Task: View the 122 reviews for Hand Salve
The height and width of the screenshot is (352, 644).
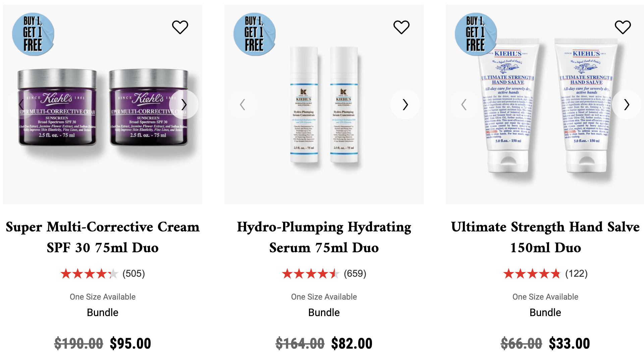Action: [545, 274]
